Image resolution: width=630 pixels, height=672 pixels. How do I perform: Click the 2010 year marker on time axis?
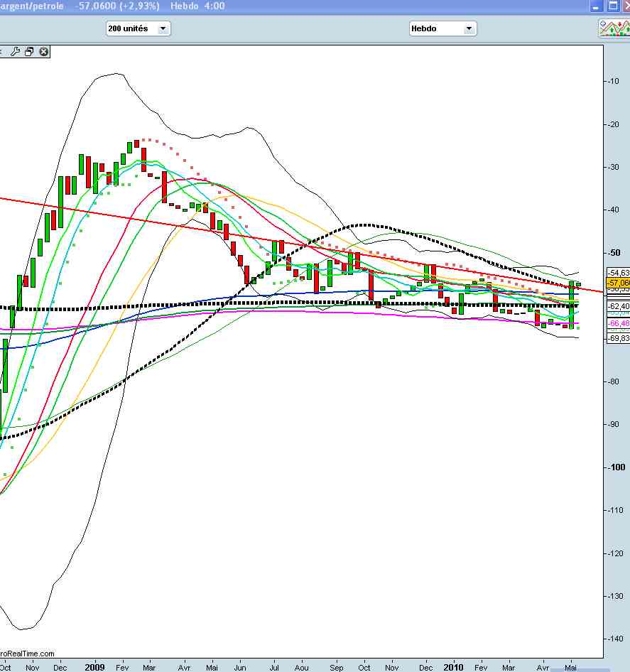[453, 668]
